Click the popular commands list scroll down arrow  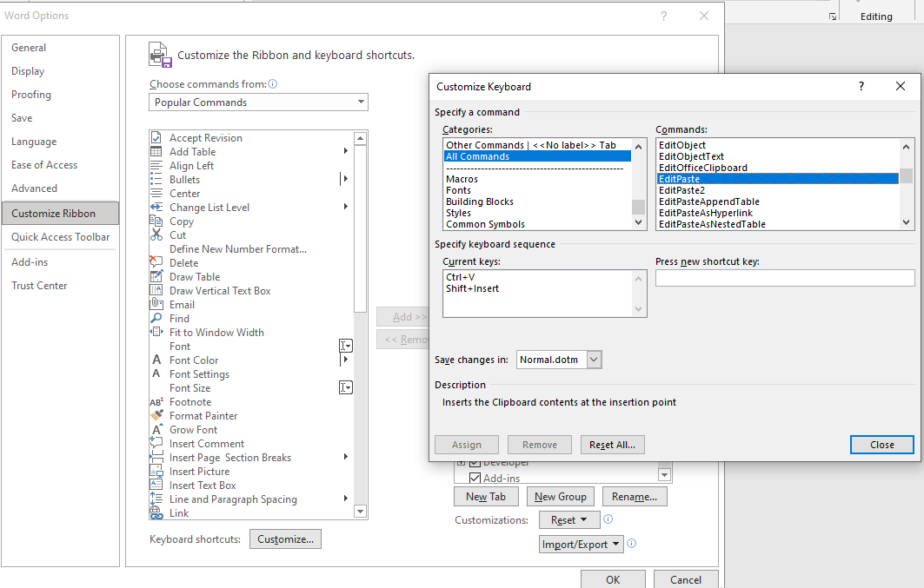[x=360, y=512]
